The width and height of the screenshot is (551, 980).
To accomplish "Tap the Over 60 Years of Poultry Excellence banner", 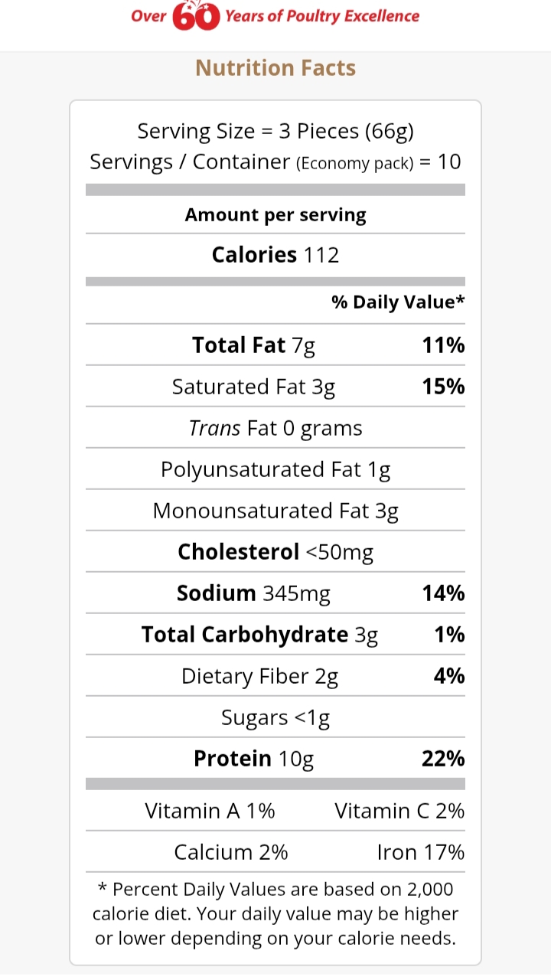I will pos(275,16).
